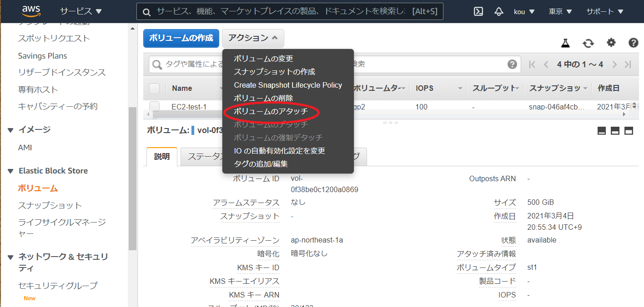Click the experiments flask icon
The width and height of the screenshot is (644, 307).
click(x=565, y=43)
